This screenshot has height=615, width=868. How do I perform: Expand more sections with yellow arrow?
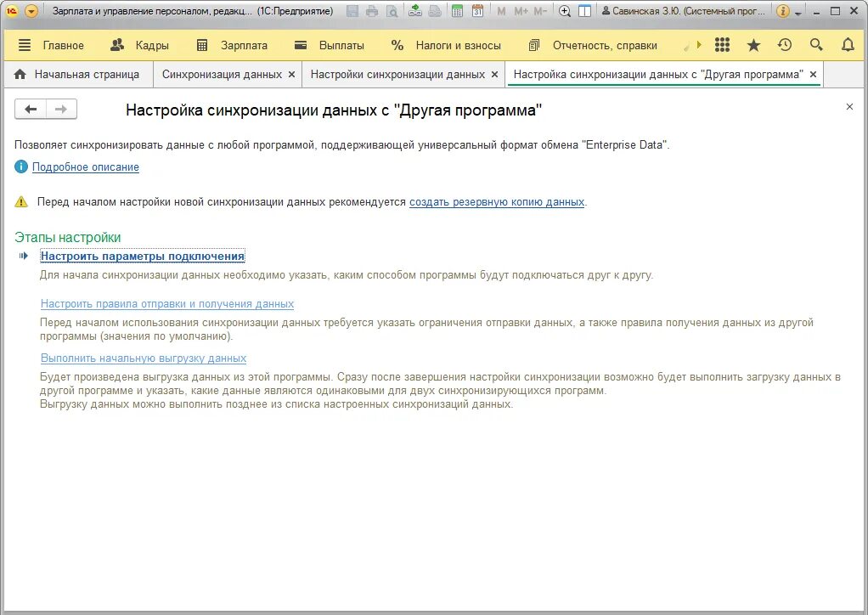(699, 45)
